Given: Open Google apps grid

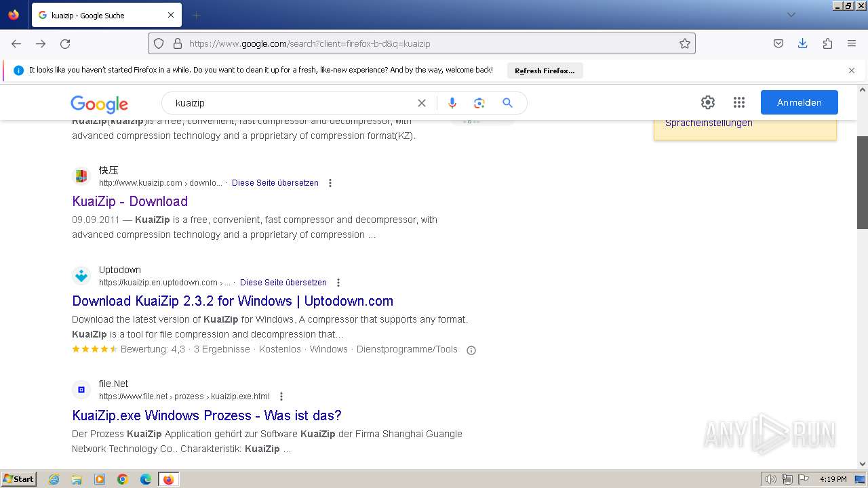Looking at the screenshot, I should point(739,102).
